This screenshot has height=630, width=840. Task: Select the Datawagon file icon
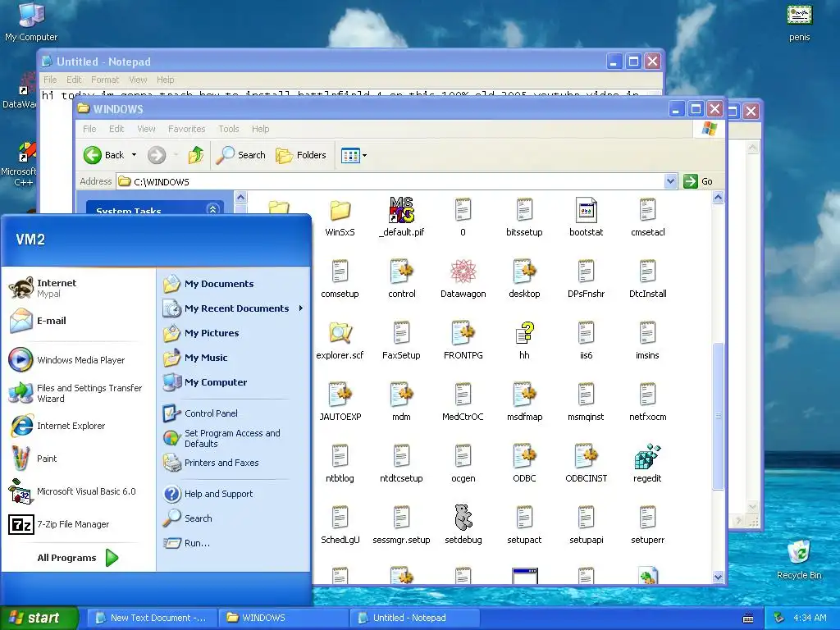tap(463, 272)
